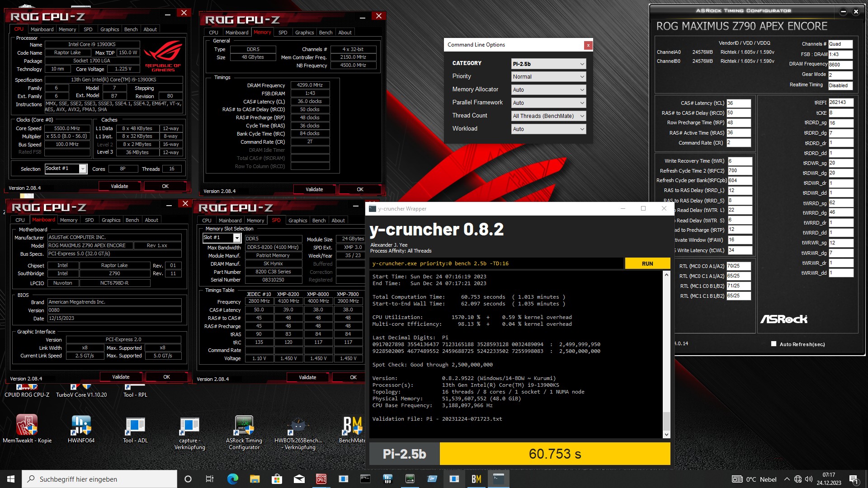Enable the Auto Refresh(sec) checkbox

tap(774, 344)
